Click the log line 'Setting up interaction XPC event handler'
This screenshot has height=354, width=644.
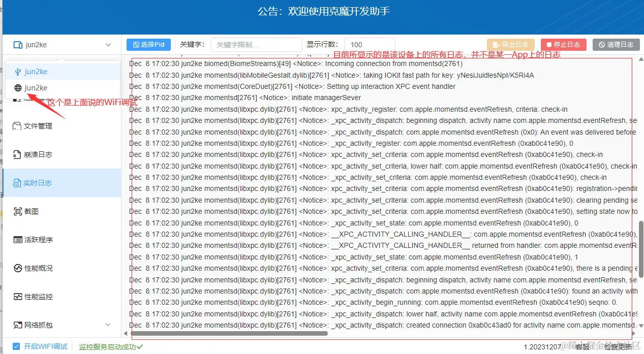click(x=292, y=86)
